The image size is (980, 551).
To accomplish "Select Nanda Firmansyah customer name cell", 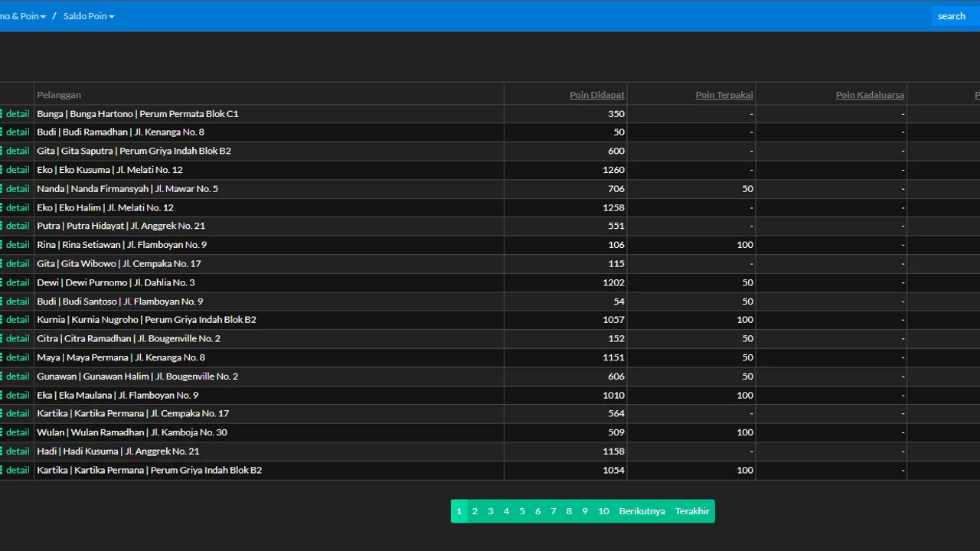I will point(269,188).
